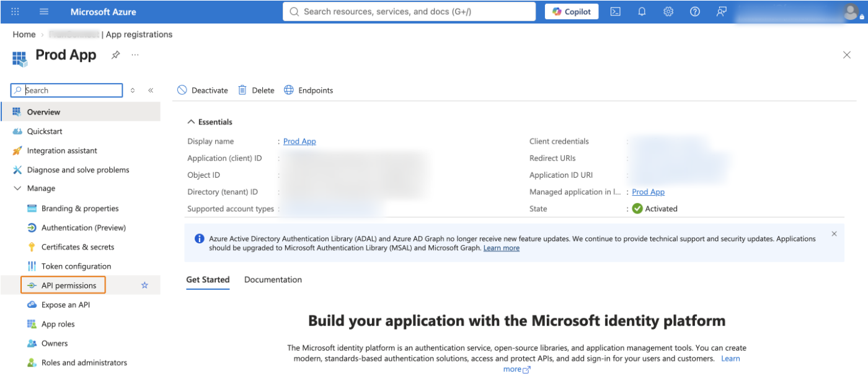Open portal settings gear

coord(668,12)
